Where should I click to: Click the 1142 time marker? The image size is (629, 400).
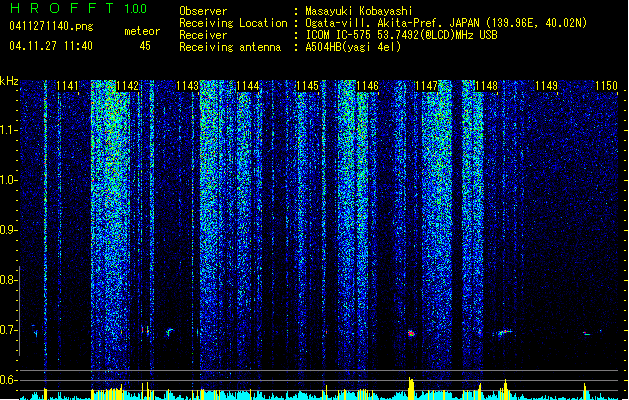127,86
